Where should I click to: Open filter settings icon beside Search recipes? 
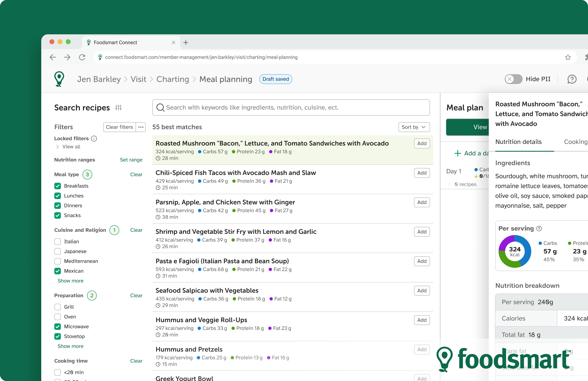[x=118, y=108]
